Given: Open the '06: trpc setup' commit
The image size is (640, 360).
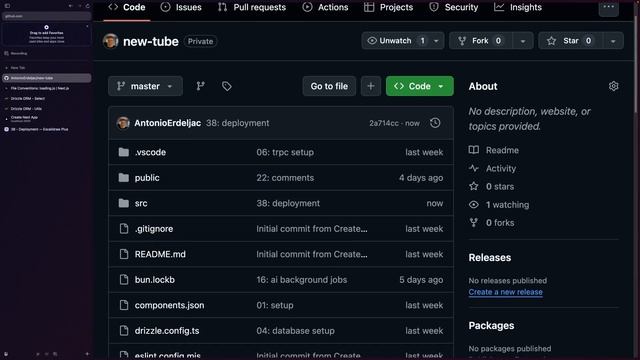Looking at the screenshot, I should pos(285,152).
